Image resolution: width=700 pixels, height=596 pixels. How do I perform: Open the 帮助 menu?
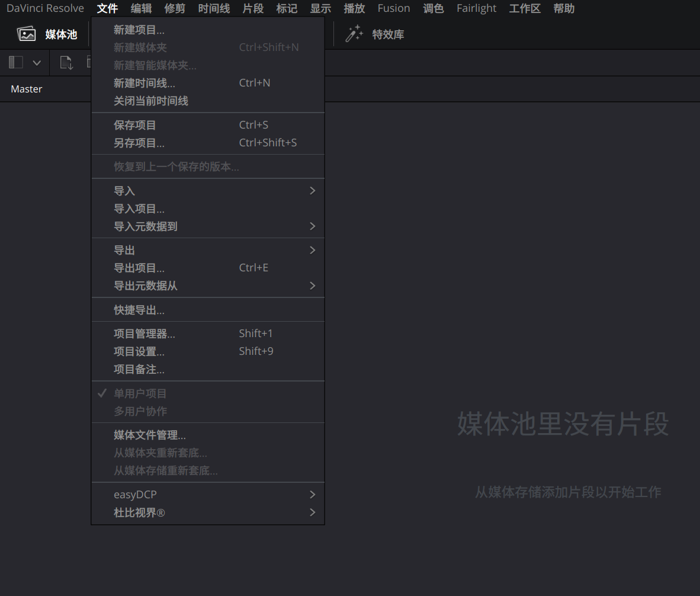click(564, 8)
